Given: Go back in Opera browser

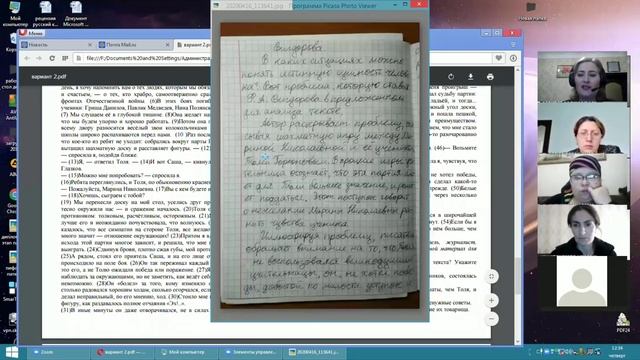Looking at the screenshot, I should coord(27,58).
